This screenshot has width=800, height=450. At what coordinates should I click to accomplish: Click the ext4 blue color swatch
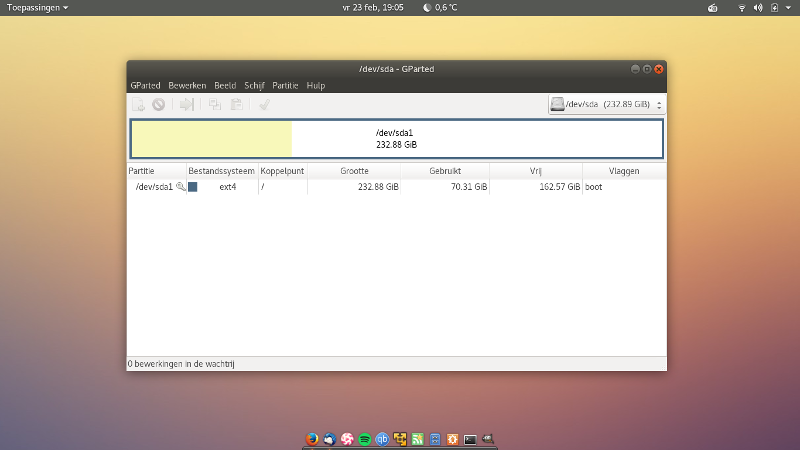[x=193, y=187]
